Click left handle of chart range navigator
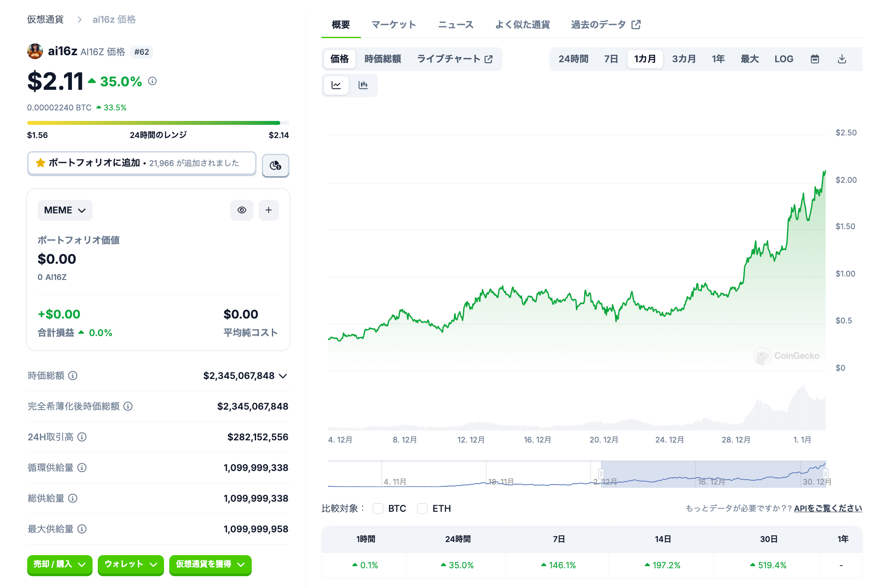This screenshot has width=870, height=588. tap(601, 474)
